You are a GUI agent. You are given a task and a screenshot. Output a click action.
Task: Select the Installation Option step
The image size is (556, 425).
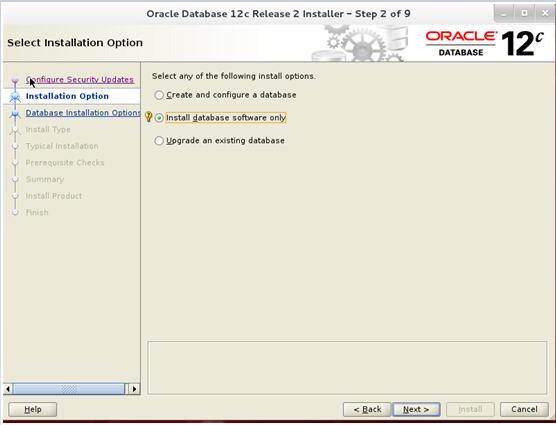[x=67, y=96]
